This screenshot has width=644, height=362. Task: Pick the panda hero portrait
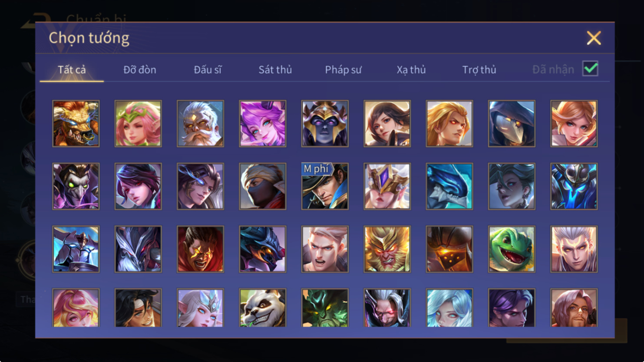point(263,308)
